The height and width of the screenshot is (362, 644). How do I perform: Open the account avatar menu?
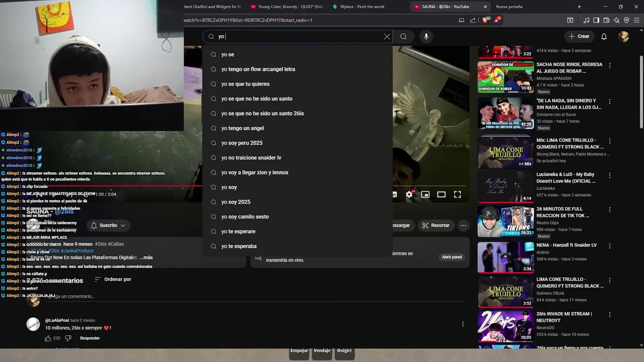click(x=623, y=36)
